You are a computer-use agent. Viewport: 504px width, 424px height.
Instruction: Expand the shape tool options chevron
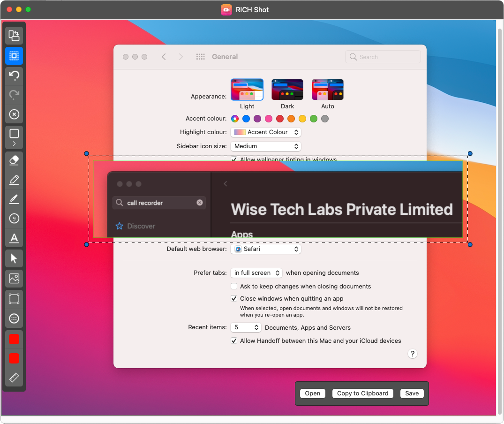coord(14,144)
